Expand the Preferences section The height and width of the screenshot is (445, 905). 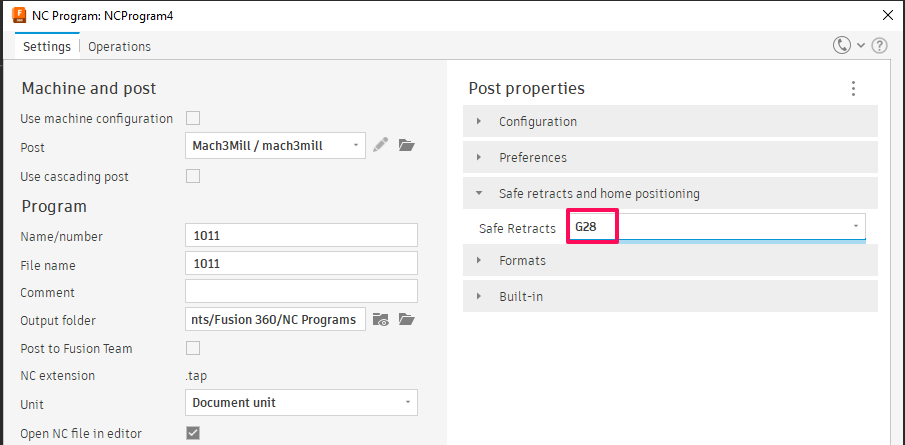click(x=533, y=158)
